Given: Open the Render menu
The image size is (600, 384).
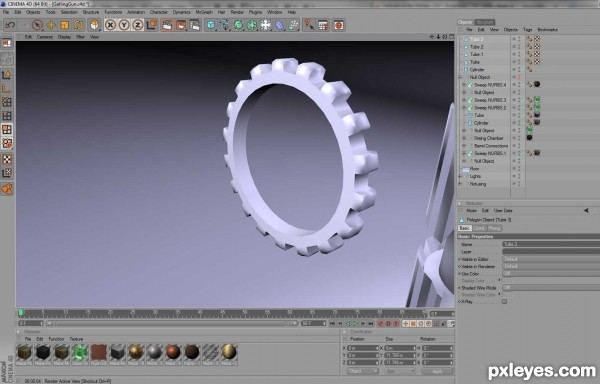Looking at the screenshot, I should (x=237, y=12).
